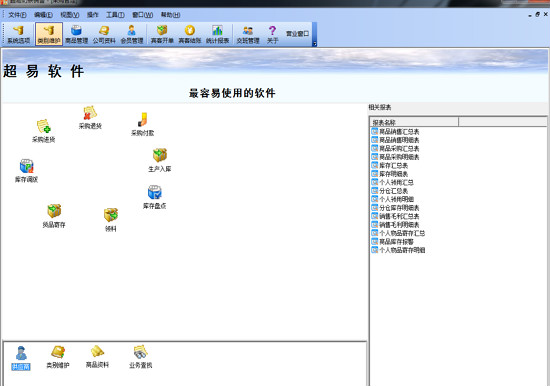Click the 营业窗口 toolbar button
Image resolution: width=550 pixels, height=386 pixels.
(297, 34)
